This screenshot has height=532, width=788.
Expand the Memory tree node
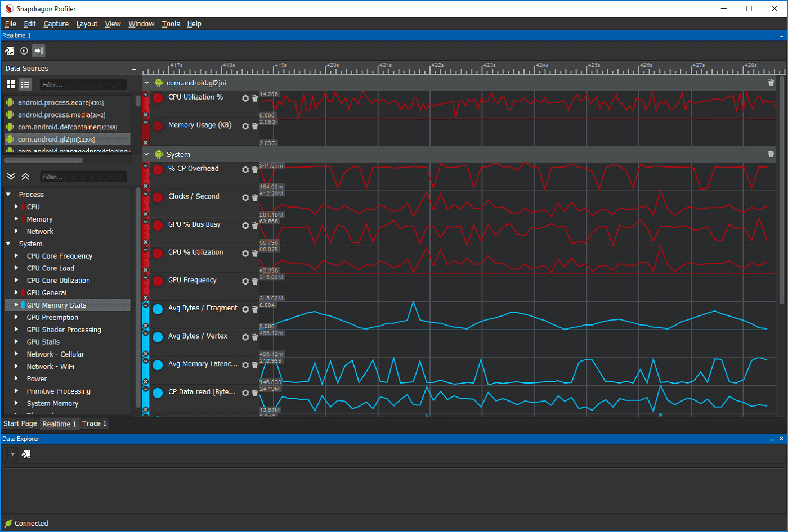(x=16, y=219)
